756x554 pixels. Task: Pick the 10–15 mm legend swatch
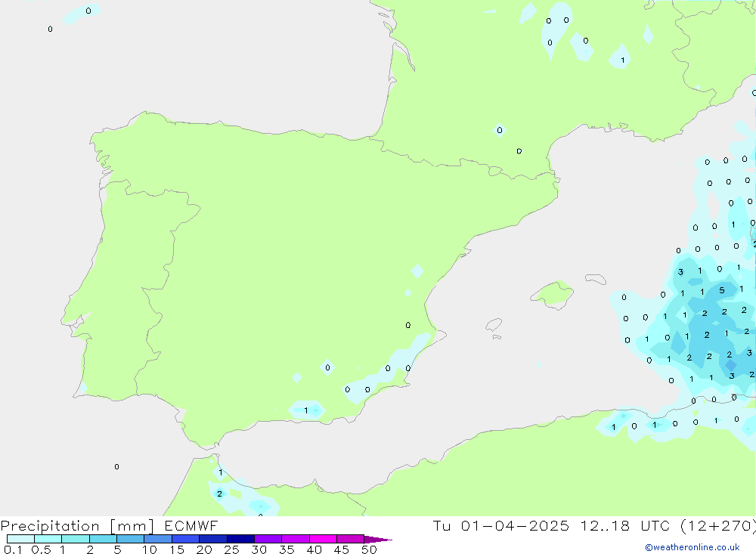pyautogui.click(x=158, y=539)
